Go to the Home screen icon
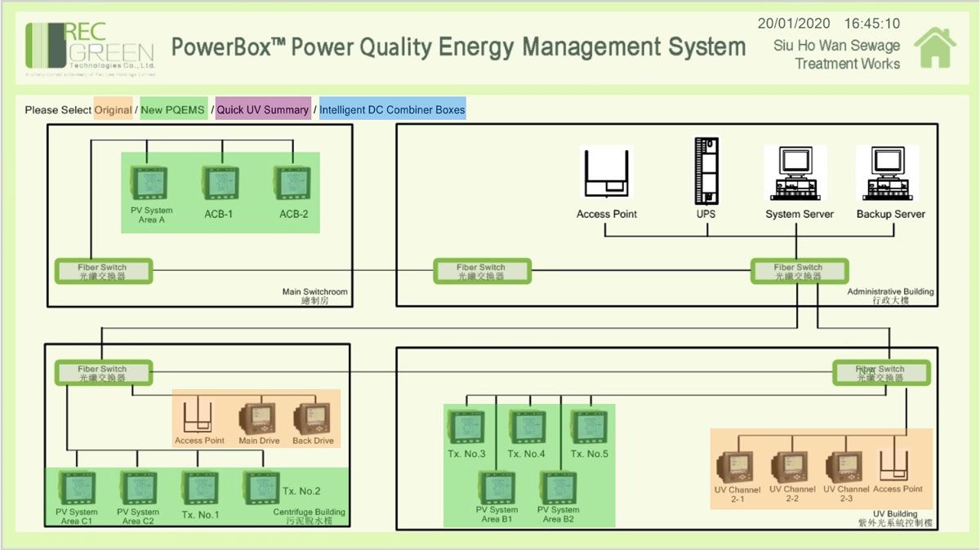The width and height of the screenshot is (980, 550). click(935, 48)
